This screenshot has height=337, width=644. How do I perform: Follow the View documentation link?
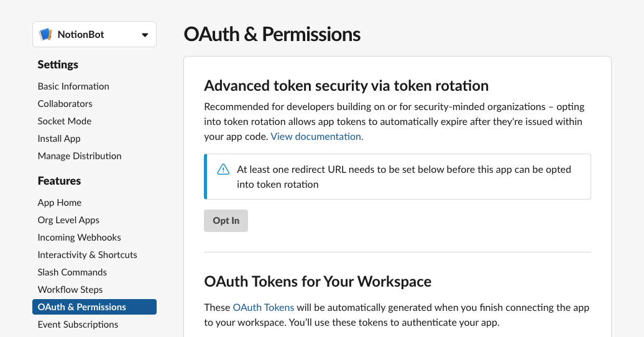(x=317, y=136)
